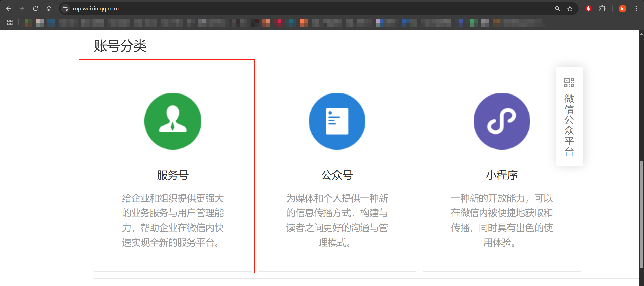
Task: Open the 小程序 title link
Action: (x=502, y=175)
